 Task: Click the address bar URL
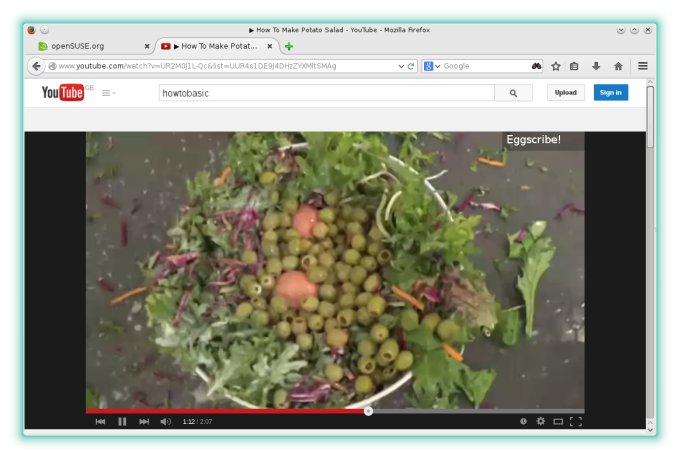(197, 66)
